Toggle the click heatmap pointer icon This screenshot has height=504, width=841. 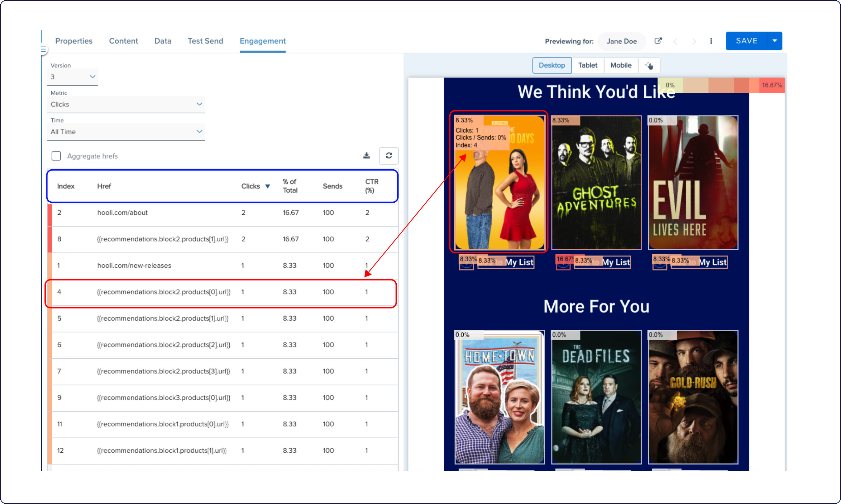tap(649, 65)
